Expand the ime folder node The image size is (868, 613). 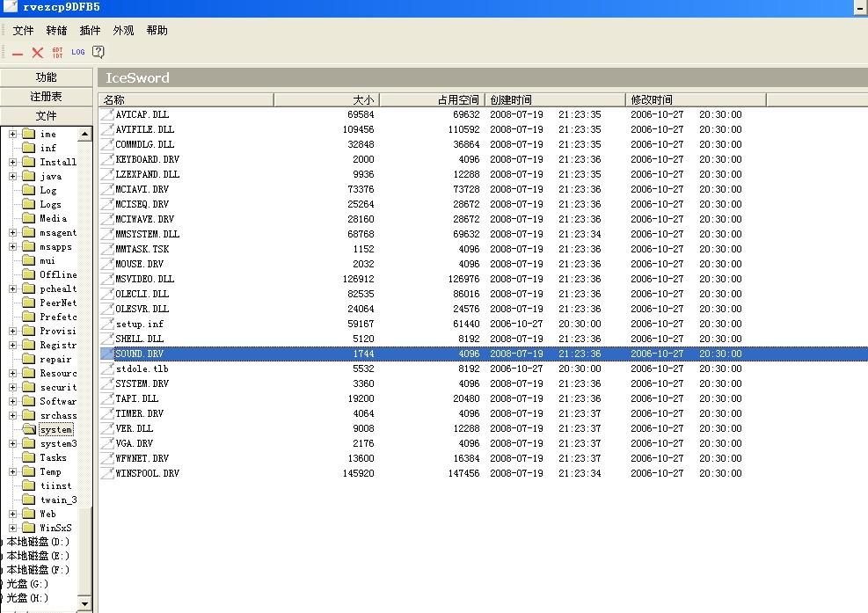click(x=12, y=134)
